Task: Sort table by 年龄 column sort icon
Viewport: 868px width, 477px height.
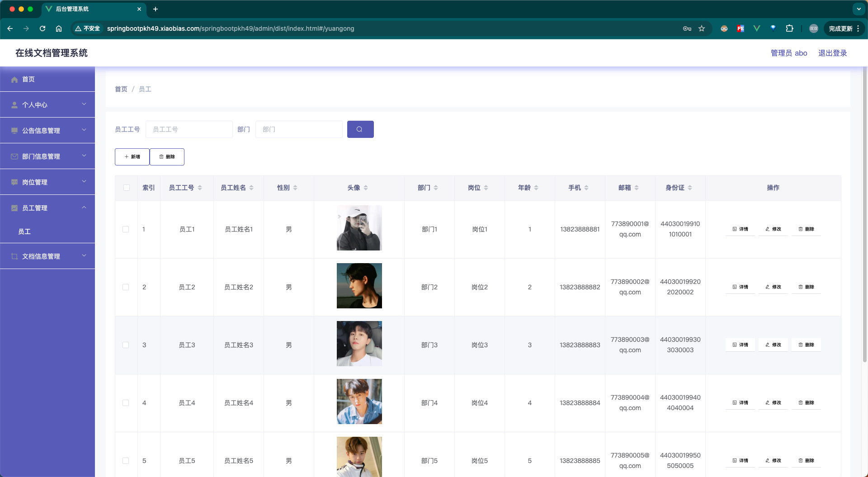Action: click(536, 188)
